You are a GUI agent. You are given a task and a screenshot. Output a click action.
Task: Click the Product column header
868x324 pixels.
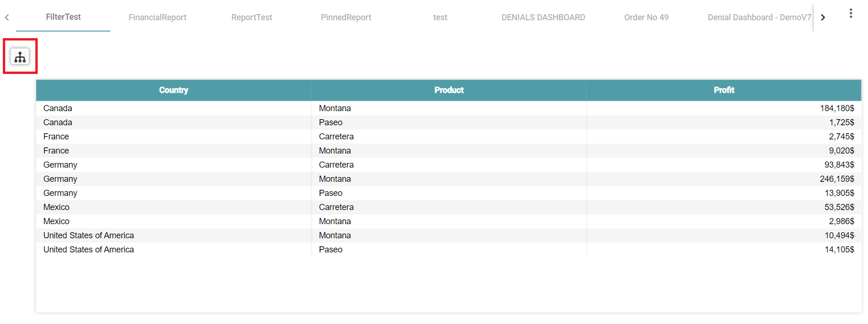449,90
